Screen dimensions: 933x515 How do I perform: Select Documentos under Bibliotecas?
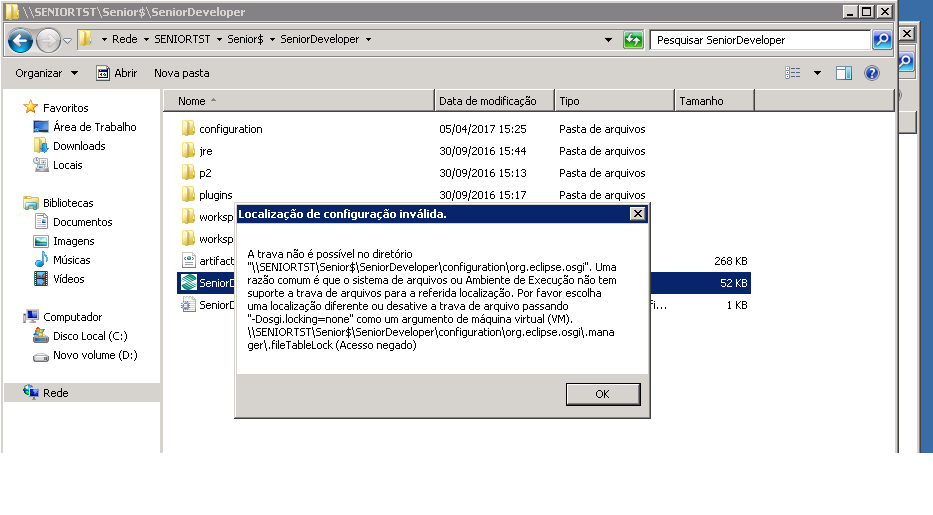coord(82,222)
